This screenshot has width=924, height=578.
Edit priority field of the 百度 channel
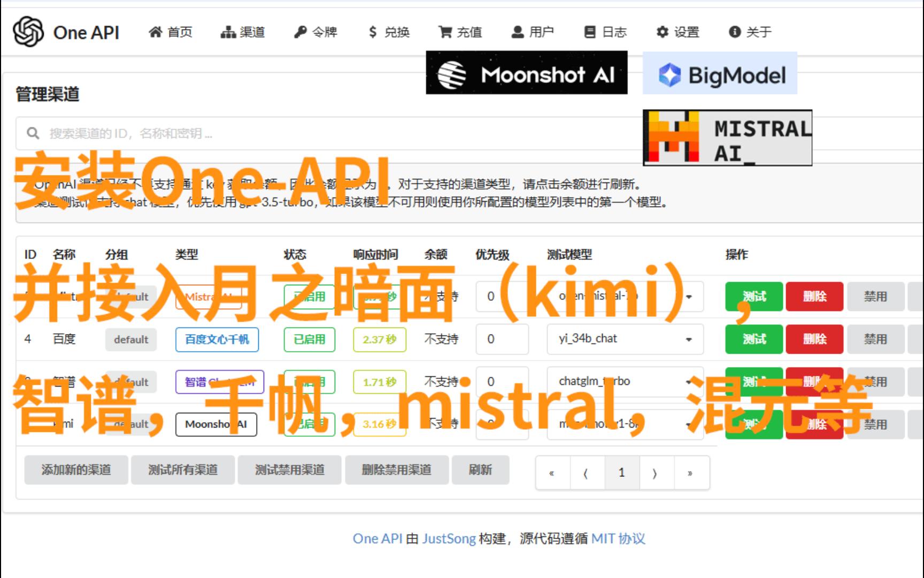[502, 339]
